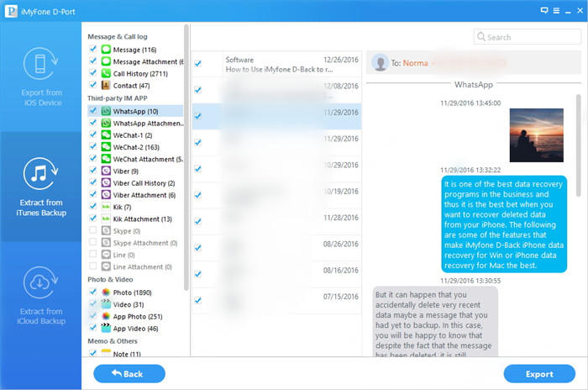588x390 pixels.
Task: Uncheck the conversation checkbox dated 07/15/2016
Action: [x=198, y=300]
